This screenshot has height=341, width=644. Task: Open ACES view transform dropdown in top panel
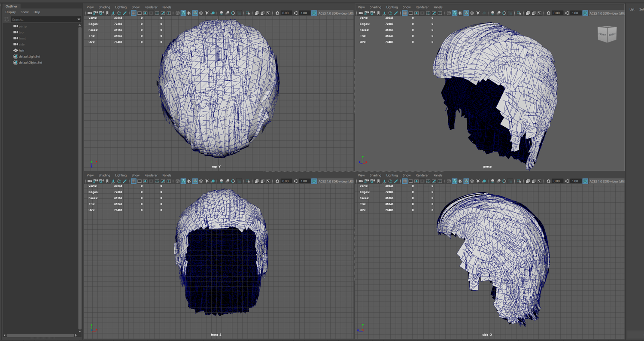coord(335,13)
